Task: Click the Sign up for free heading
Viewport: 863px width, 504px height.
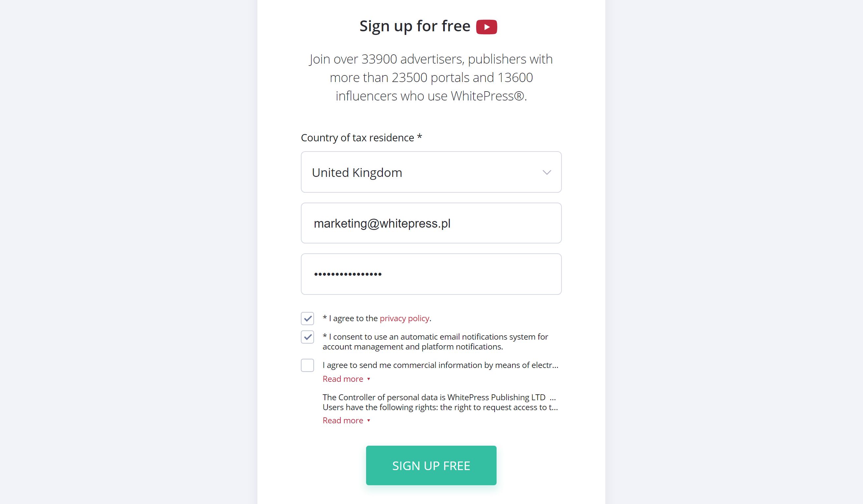Action: click(415, 26)
